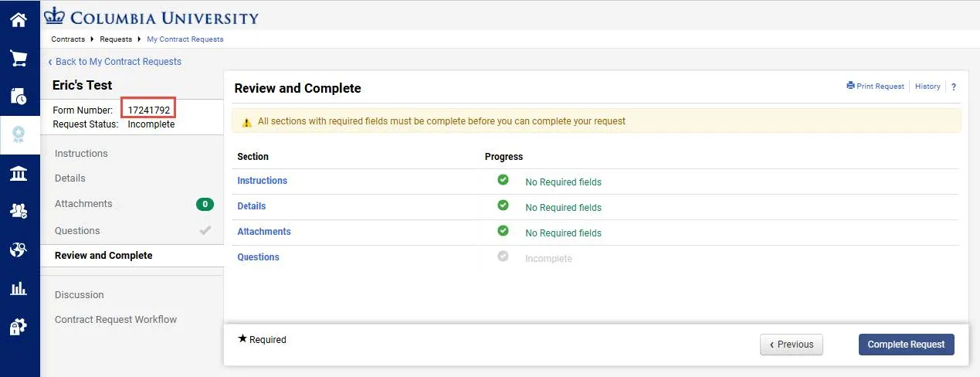
Task: Click the green 0 badge on Attachments
Action: [205, 204]
